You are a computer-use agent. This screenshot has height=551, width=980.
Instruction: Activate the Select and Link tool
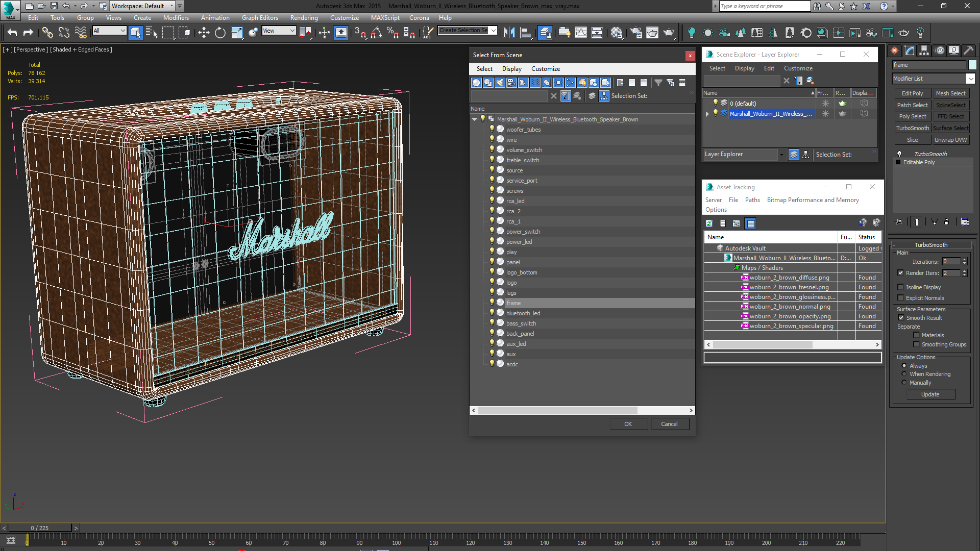pos(47,33)
